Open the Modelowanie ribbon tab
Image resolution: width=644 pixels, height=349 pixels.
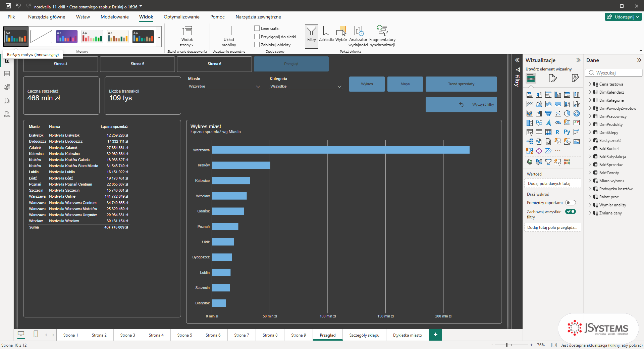point(115,17)
